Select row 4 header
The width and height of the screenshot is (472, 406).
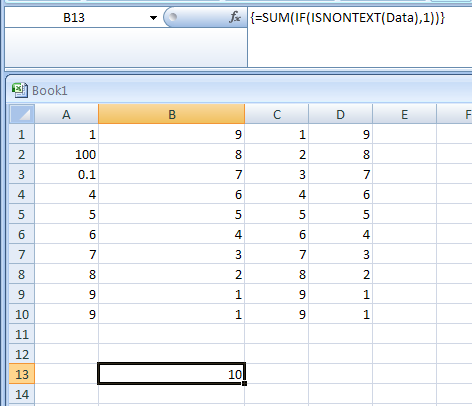[22, 194]
